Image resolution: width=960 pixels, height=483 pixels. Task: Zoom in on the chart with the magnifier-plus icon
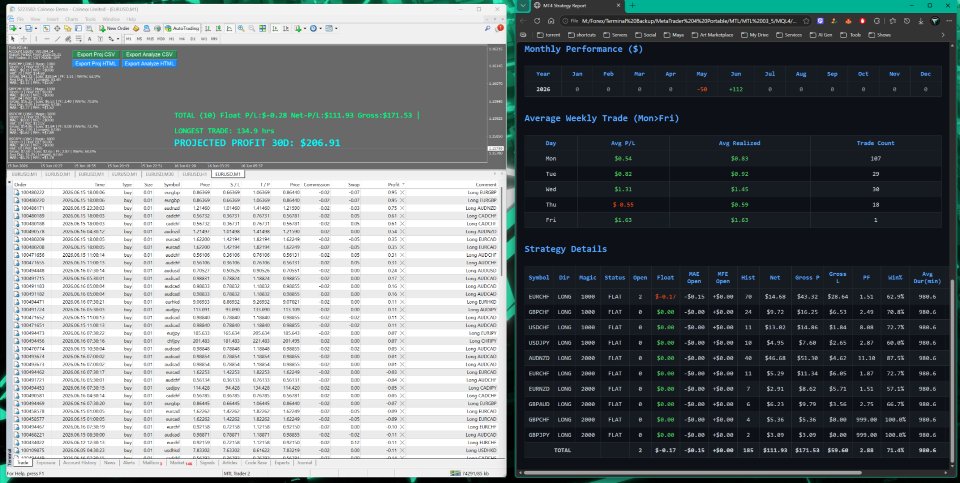(241, 28)
